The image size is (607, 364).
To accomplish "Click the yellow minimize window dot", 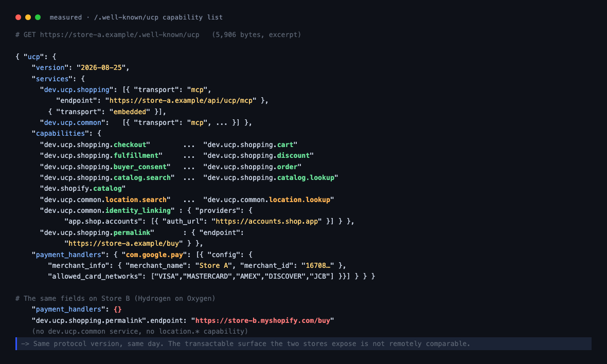I will tap(28, 17).
